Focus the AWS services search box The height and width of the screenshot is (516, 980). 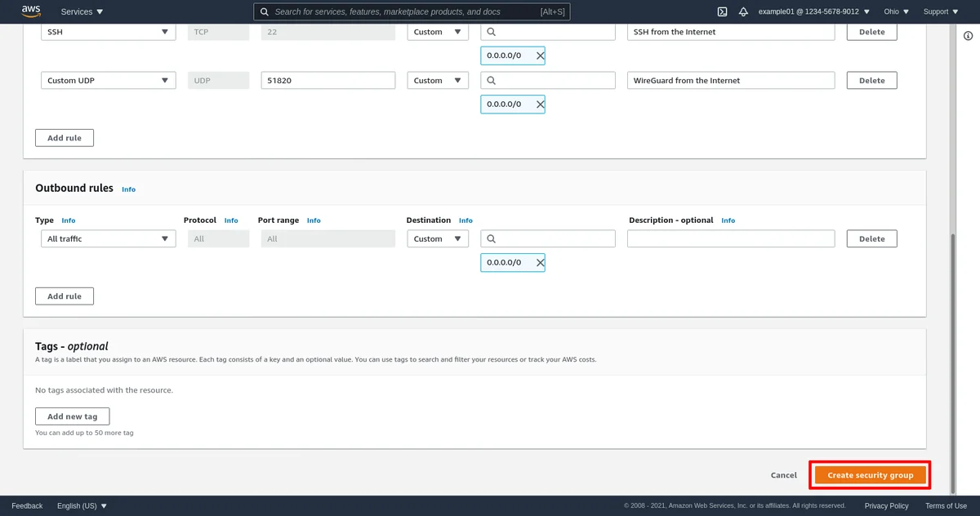click(412, 11)
